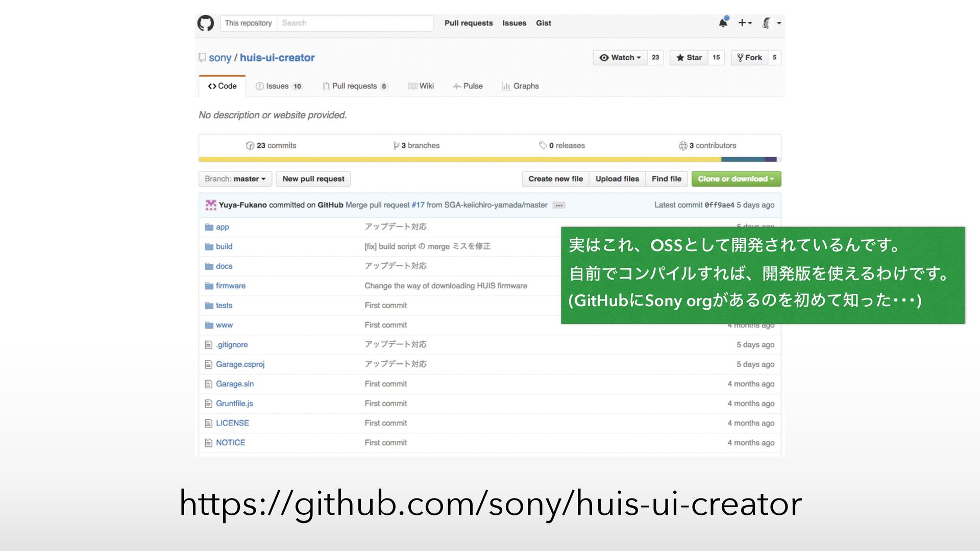980x551 pixels.
Task: Open the notifications bell icon
Action: point(723,23)
